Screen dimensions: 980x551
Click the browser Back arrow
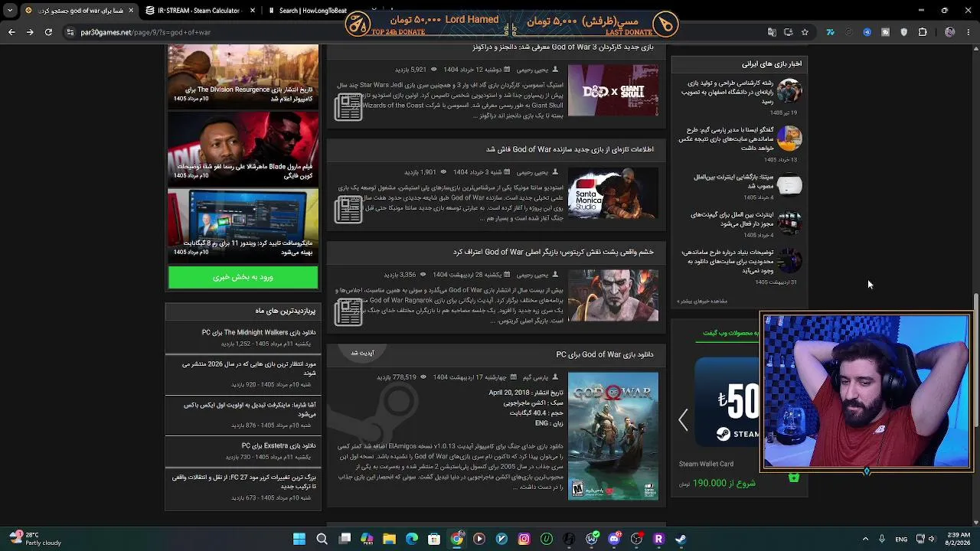point(11,32)
